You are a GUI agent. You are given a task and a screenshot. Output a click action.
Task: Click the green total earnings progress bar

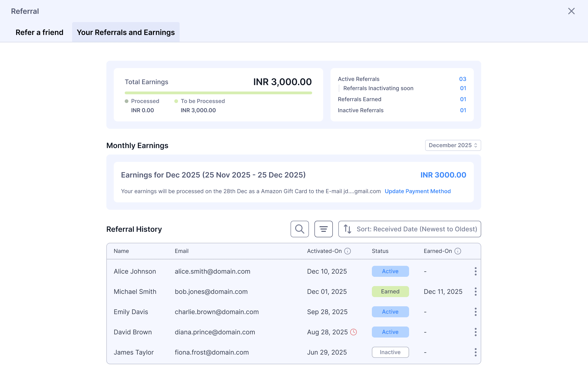click(x=218, y=93)
